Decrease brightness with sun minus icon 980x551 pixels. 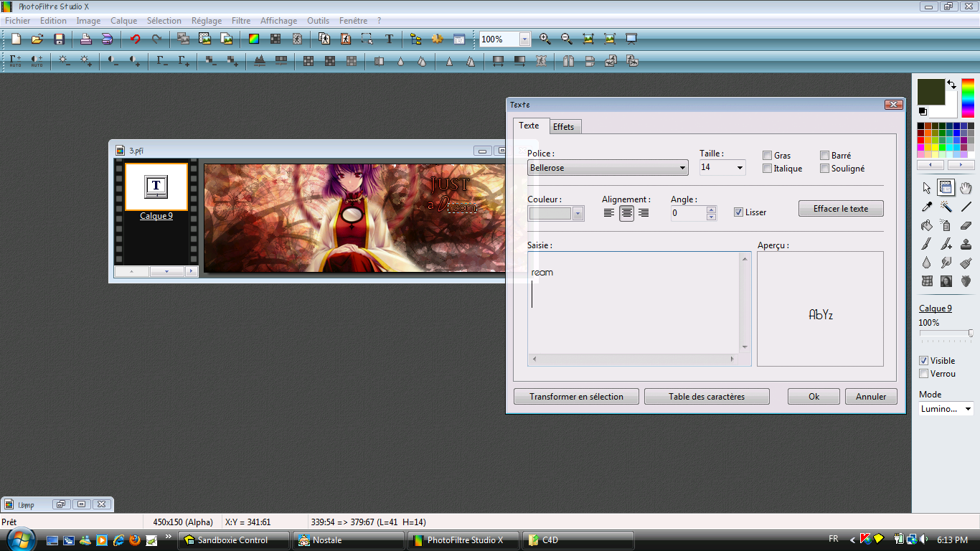(x=65, y=62)
